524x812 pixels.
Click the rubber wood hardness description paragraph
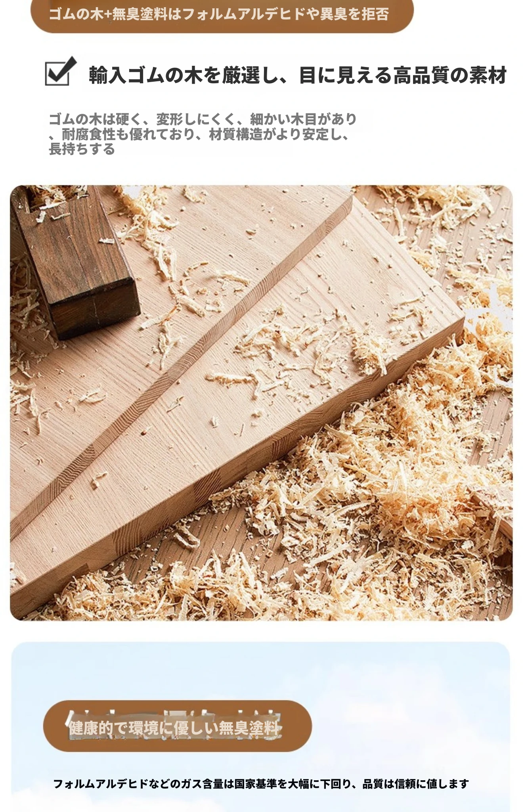click(x=203, y=134)
